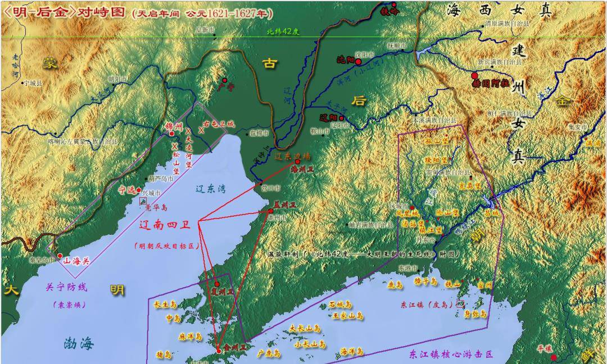607x364 pixels.
Task: Select the 盖州卫 label
Action: [x=284, y=205]
